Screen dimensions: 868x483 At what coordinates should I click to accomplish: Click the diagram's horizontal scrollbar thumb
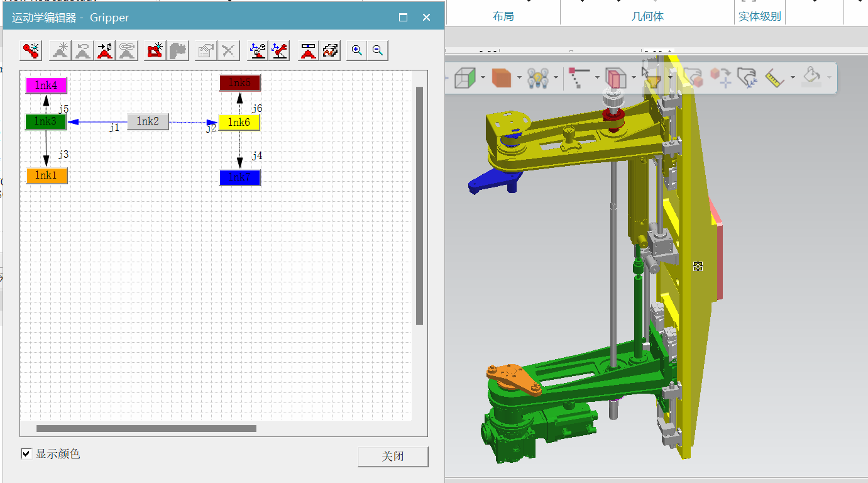point(146,429)
